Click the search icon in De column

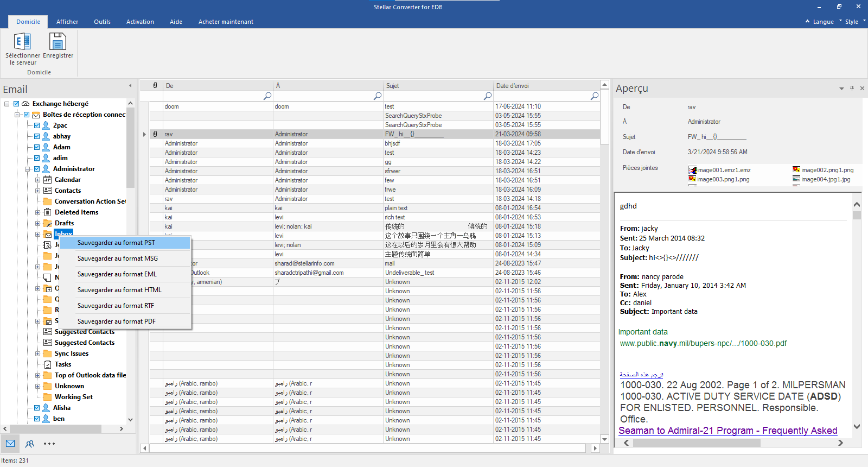coord(267,96)
